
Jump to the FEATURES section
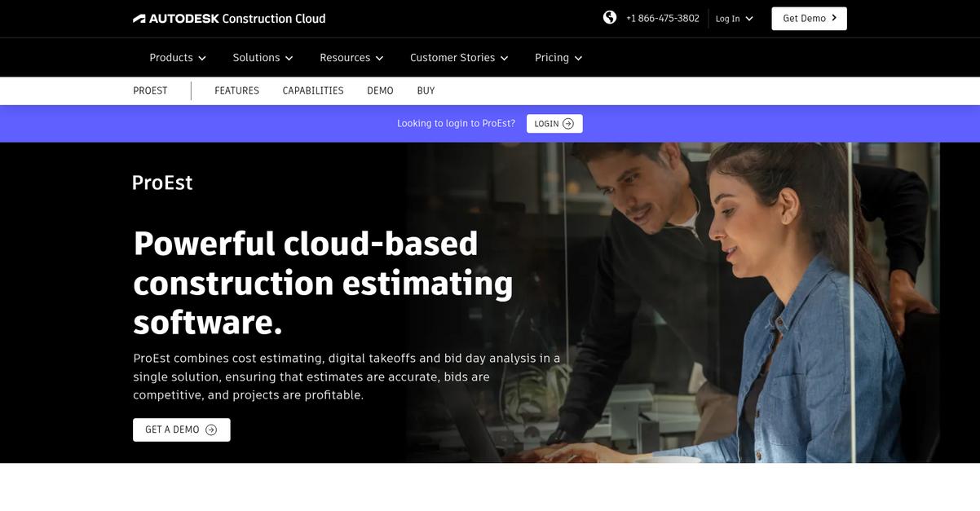[236, 90]
